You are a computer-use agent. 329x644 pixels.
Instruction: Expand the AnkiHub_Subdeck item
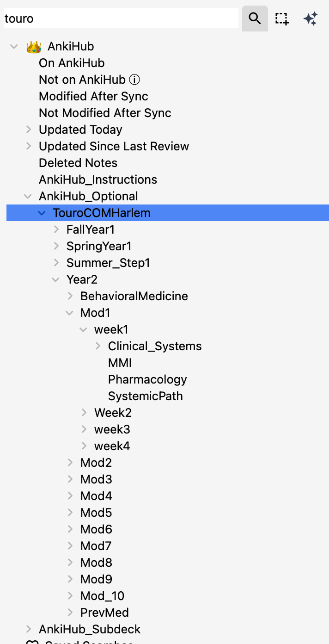(28, 629)
